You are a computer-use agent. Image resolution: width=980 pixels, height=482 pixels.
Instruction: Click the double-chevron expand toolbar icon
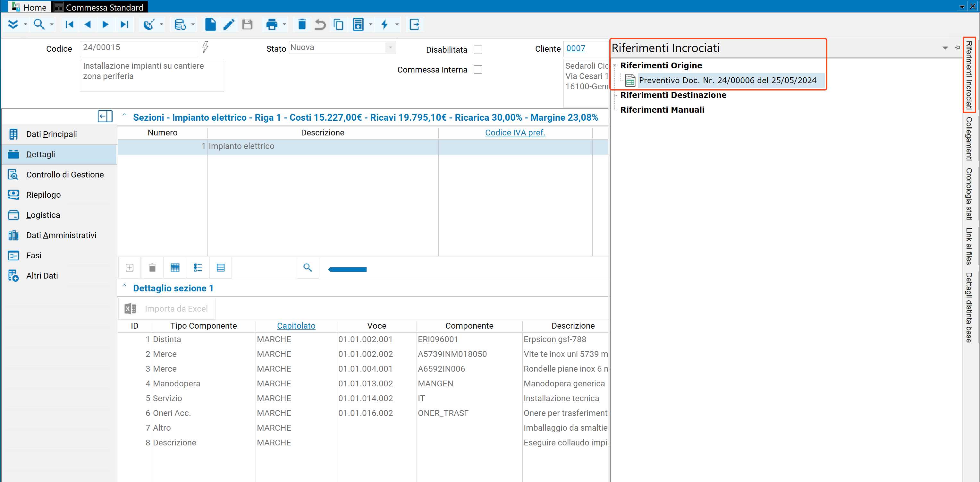[13, 25]
